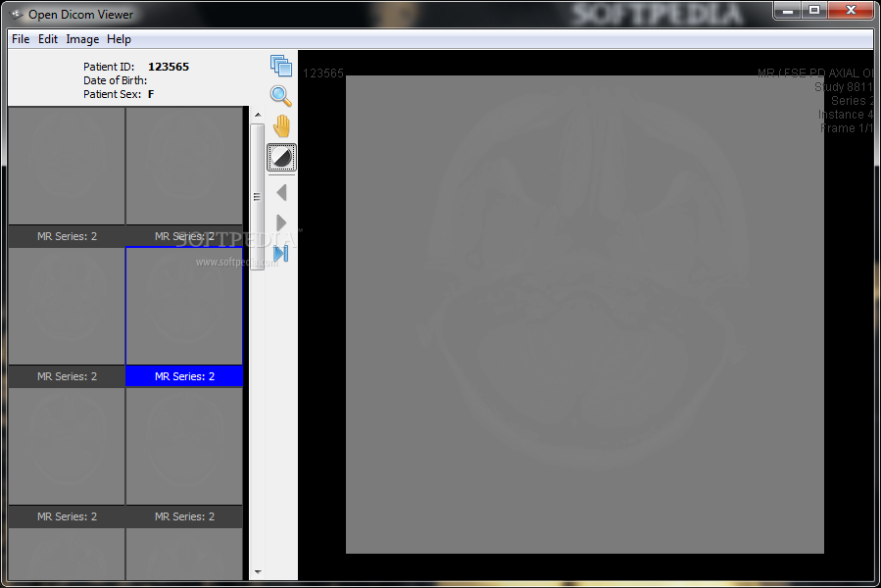The height and width of the screenshot is (588, 881).
Task: Open the Help menu
Action: [x=120, y=39]
